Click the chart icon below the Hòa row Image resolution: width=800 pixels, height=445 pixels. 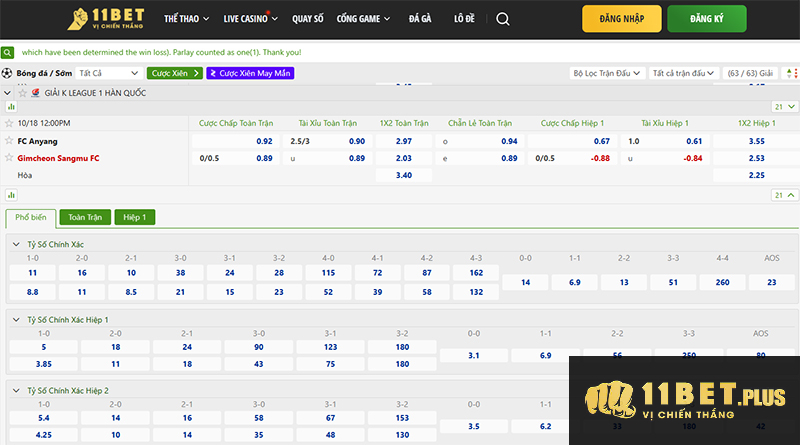pos(10,194)
